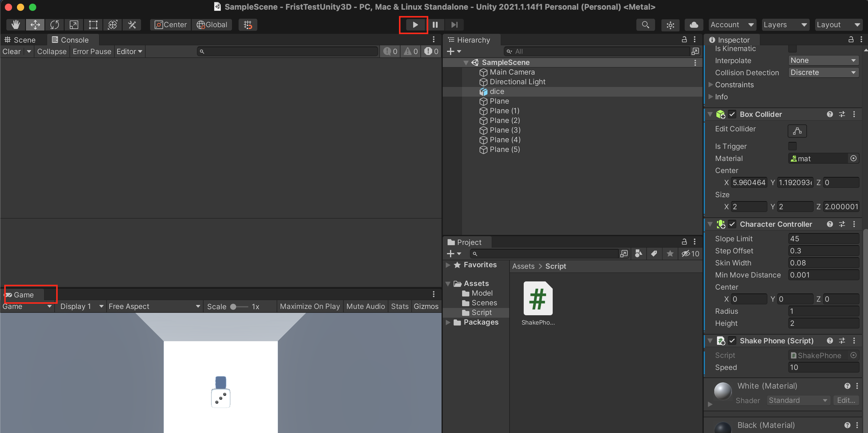This screenshot has width=868, height=433.
Task: Select the Rect transform tool
Action: tap(93, 24)
